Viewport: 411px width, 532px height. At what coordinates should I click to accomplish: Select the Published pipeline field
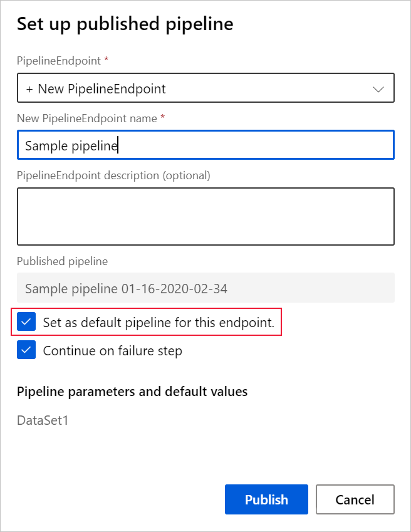click(x=205, y=288)
